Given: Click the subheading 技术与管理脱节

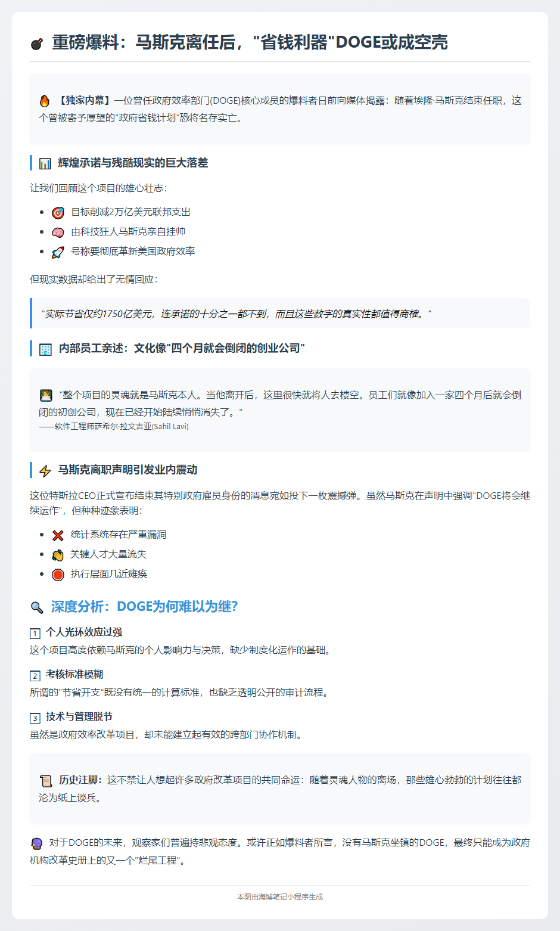Looking at the screenshot, I should pyautogui.click(x=79, y=717).
